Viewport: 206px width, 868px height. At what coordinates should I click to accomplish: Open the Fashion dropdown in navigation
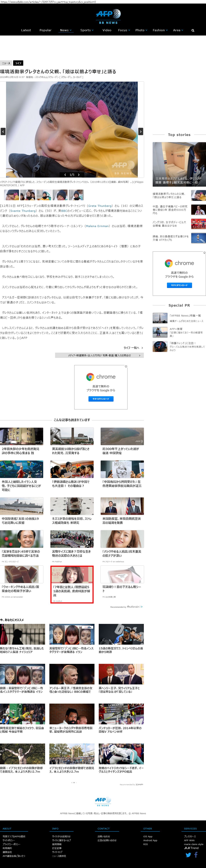pos(160,30)
